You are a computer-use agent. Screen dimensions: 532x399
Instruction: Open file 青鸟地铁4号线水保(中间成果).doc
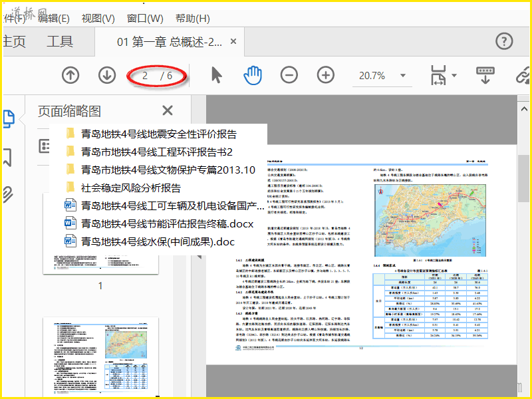pos(158,242)
